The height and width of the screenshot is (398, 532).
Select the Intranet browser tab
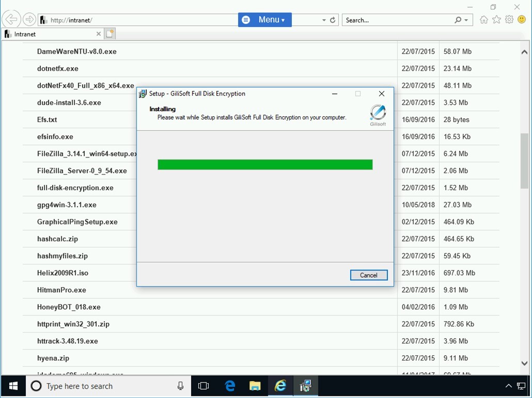coord(49,34)
